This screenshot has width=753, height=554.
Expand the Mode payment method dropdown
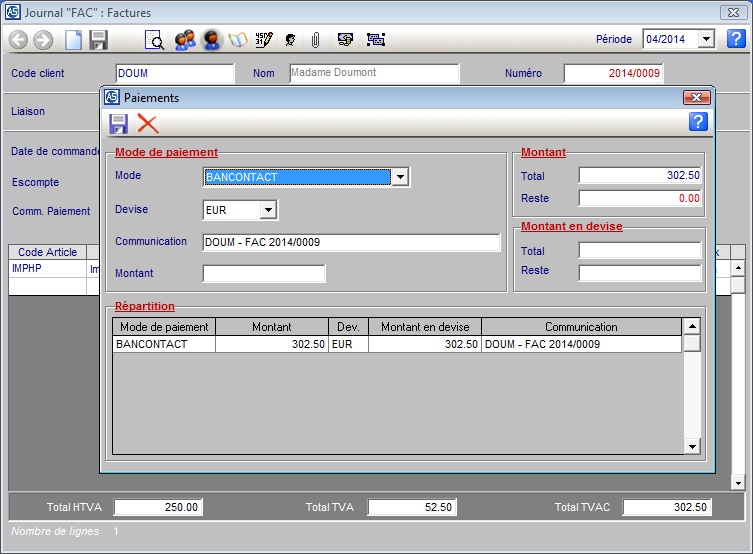tap(400, 177)
